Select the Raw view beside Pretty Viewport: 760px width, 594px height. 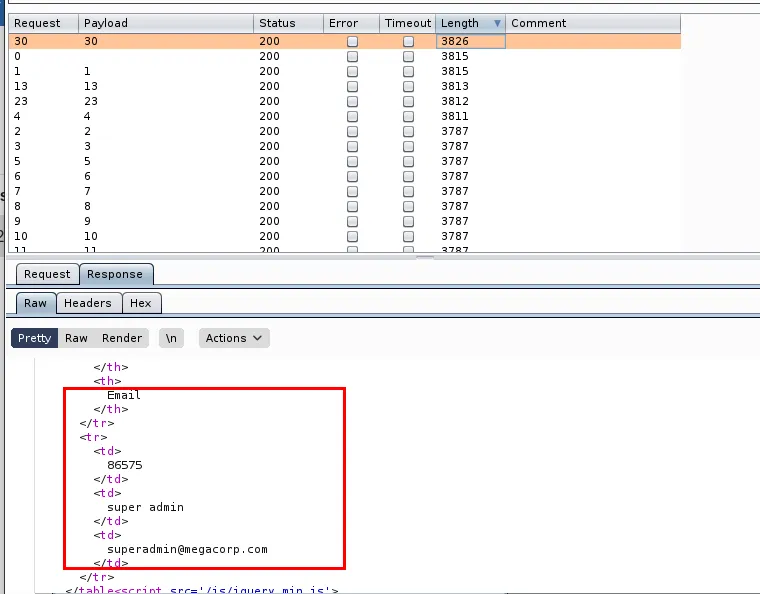76,338
